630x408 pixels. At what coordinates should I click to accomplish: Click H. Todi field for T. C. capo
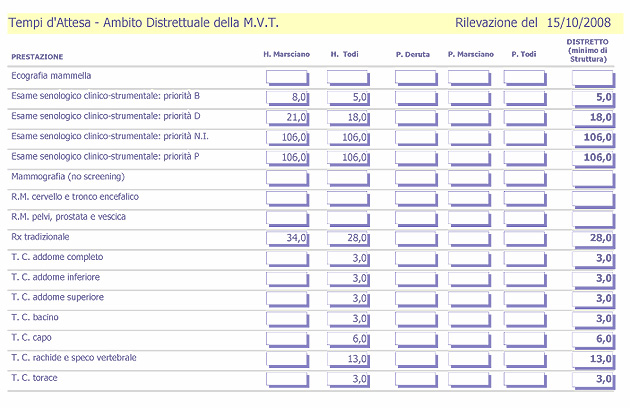pyautogui.click(x=348, y=339)
